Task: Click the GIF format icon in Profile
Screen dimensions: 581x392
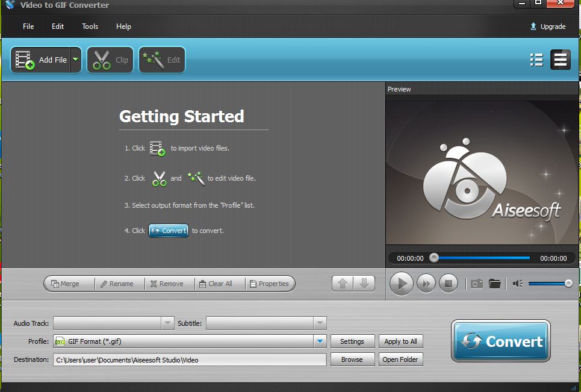Action: [60, 341]
